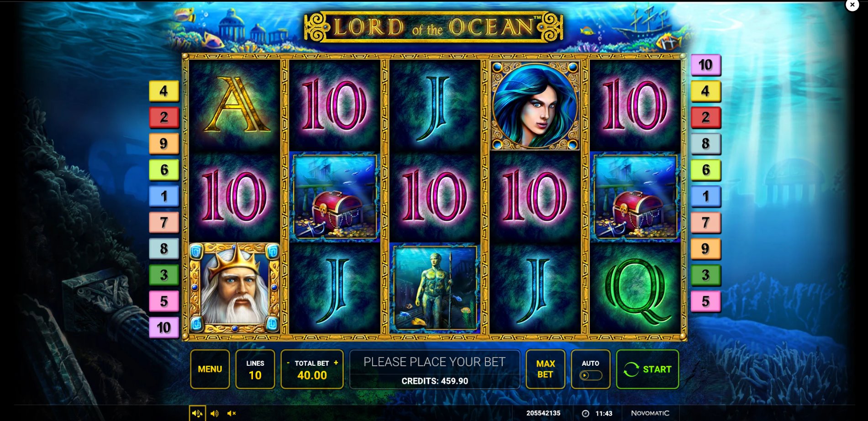The width and height of the screenshot is (868, 421).
Task: Select purple payline 10 indicator on right
Action: click(x=705, y=65)
